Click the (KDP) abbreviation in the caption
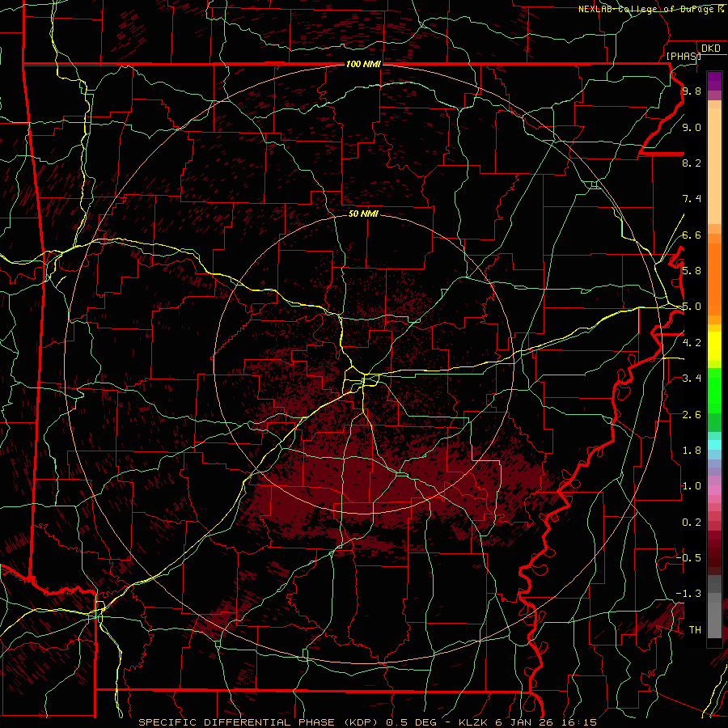 pos(359,722)
